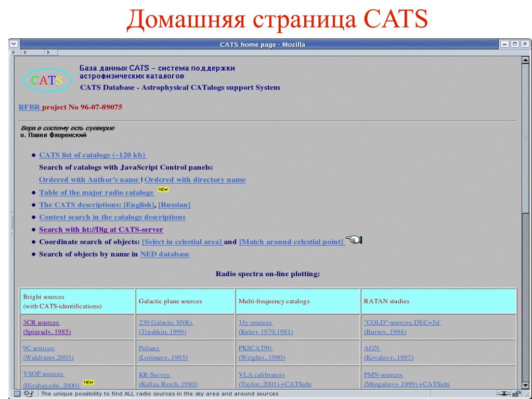Click CATS Database - Astrophysical CATalogs support System text
Viewport: 532px width, 399px height.
(x=180, y=87)
